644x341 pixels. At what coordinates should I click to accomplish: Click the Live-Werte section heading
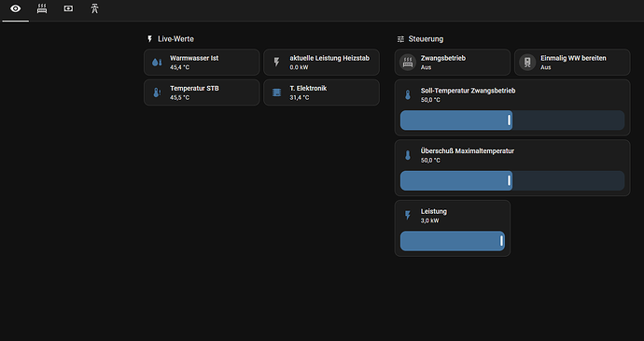pyautogui.click(x=175, y=39)
